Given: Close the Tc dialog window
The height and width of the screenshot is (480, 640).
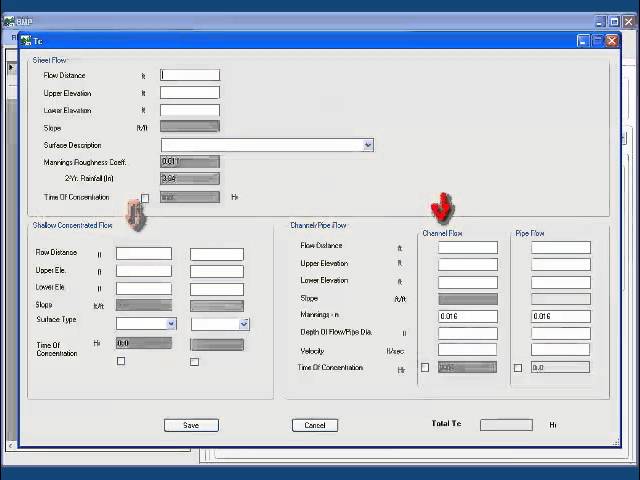Looking at the screenshot, I should (x=611, y=41).
